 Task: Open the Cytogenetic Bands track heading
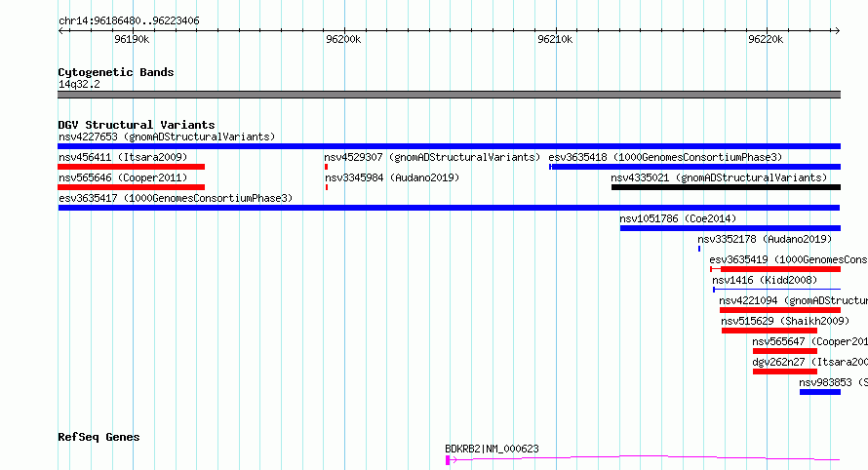click(x=116, y=72)
